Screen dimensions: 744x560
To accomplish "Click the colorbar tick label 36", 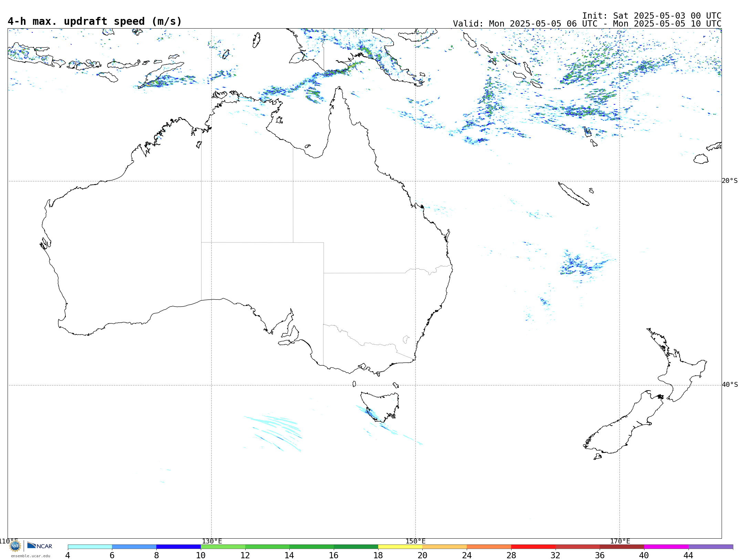I will 600,555.
